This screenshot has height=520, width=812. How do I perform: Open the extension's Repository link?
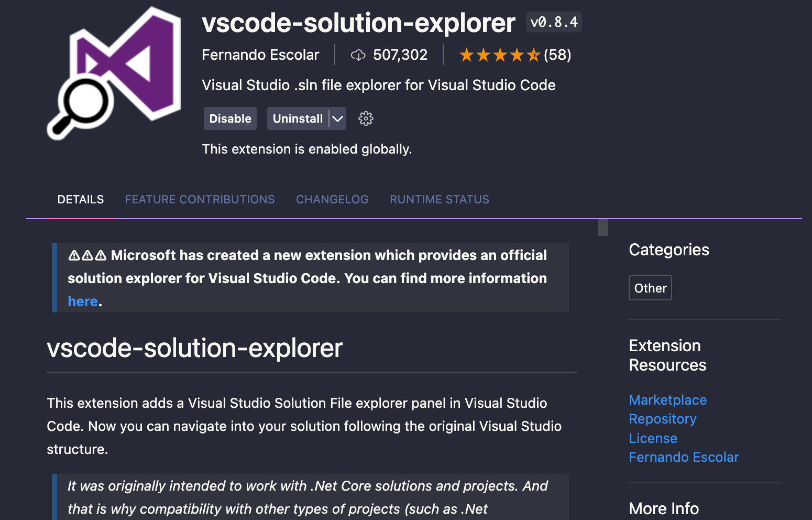tap(662, 419)
